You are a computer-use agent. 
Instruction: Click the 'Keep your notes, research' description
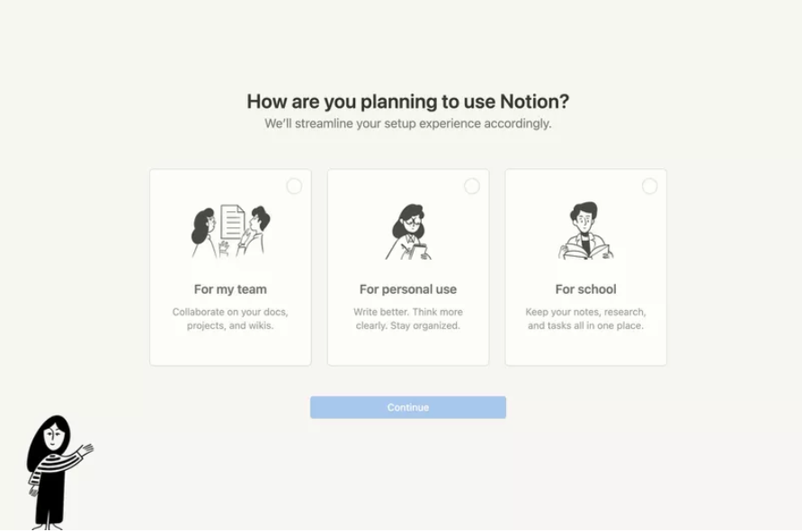pyautogui.click(x=585, y=319)
